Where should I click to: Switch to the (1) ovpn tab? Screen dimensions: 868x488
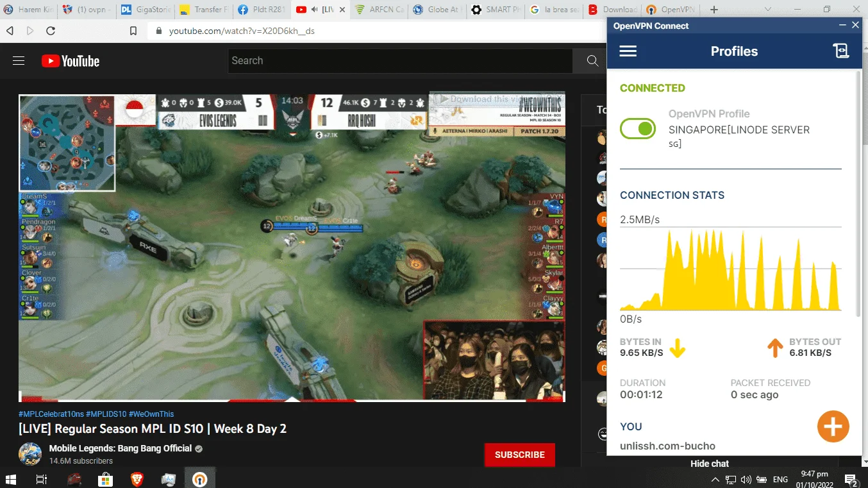coord(87,10)
